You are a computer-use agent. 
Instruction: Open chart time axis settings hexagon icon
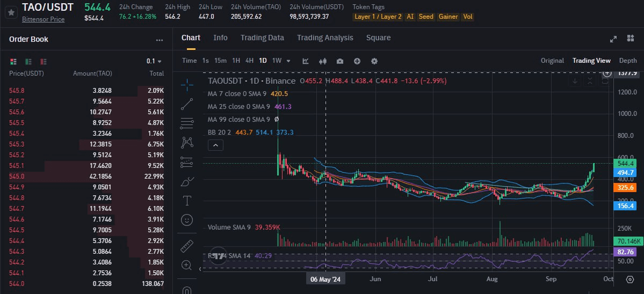(630, 279)
